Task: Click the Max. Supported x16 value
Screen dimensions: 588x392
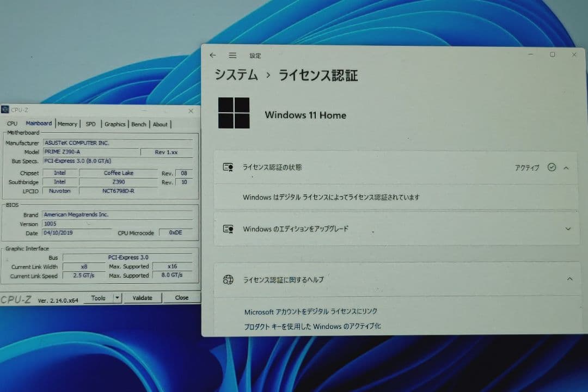Action: (173, 266)
